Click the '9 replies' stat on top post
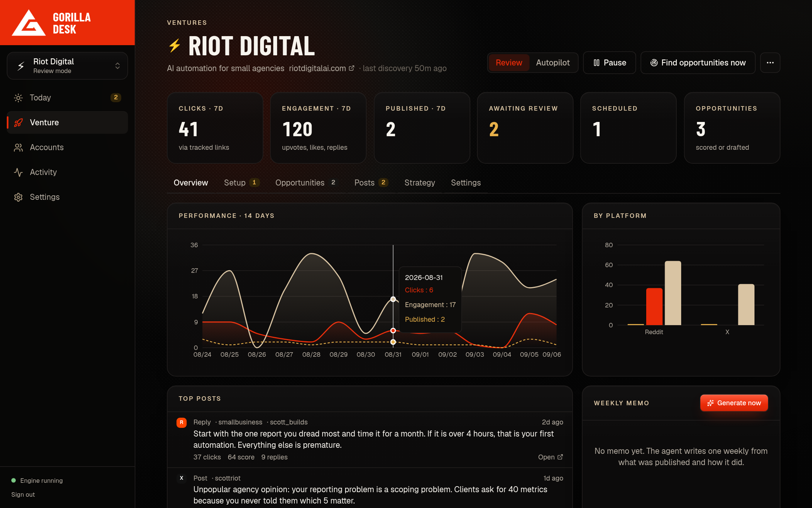This screenshot has width=812, height=508. (x=274, y=457)
